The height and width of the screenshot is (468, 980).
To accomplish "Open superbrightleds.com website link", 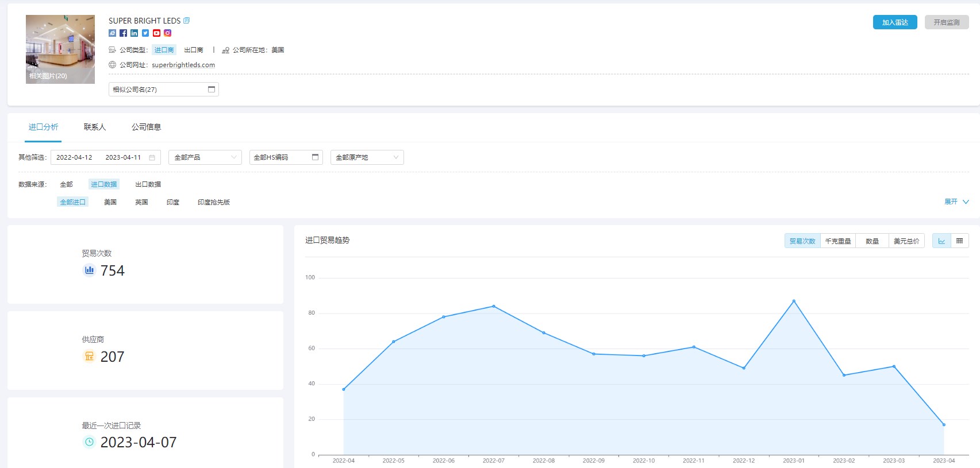I will point(183,65).
